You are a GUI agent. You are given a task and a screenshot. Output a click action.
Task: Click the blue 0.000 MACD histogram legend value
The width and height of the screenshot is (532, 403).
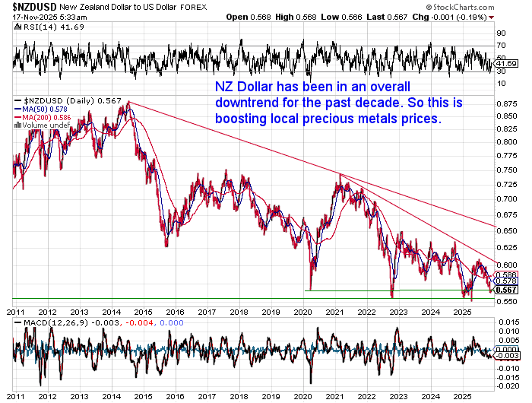coord(172,322)
